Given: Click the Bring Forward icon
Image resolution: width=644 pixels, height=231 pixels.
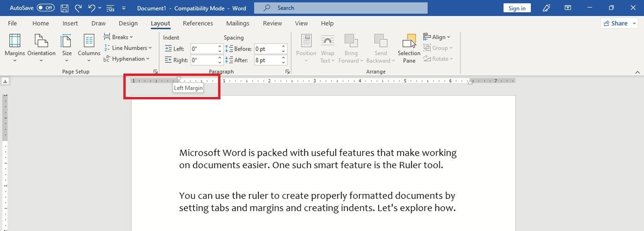Looking at the screenshot, I should (x=351, y=41).
